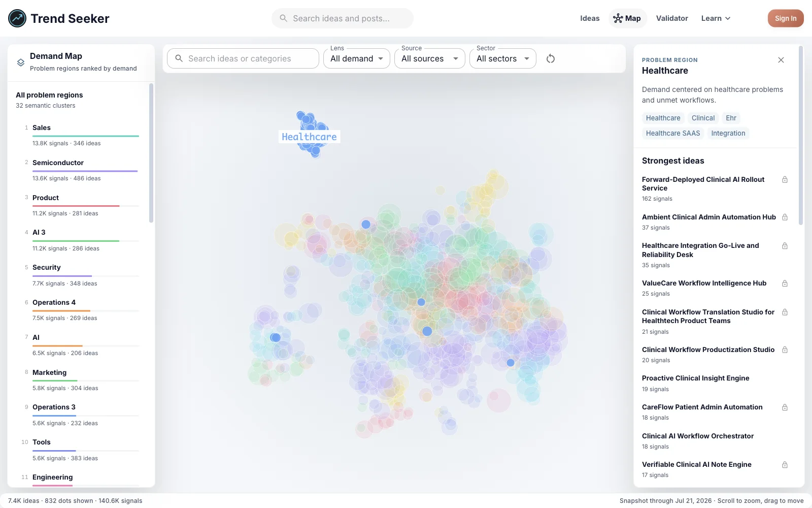Click "Snapshot through Jul 21, 2026" status text

[665, 500]
